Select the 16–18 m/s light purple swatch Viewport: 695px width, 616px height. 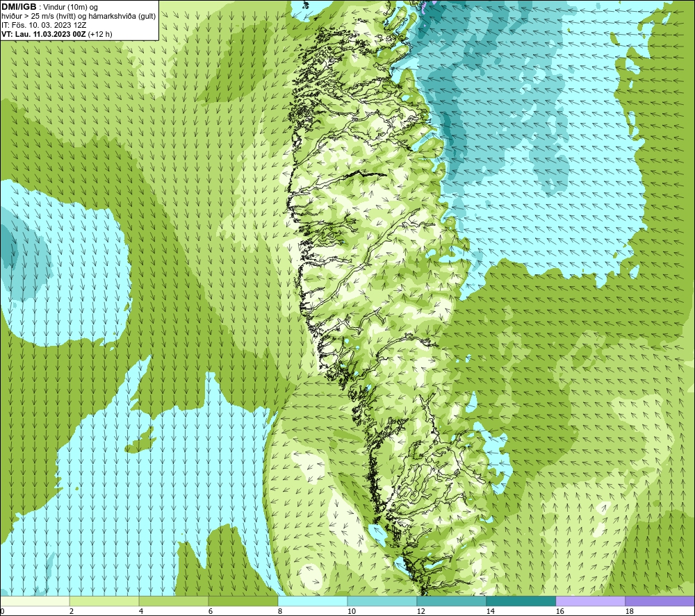click(590, 601)
